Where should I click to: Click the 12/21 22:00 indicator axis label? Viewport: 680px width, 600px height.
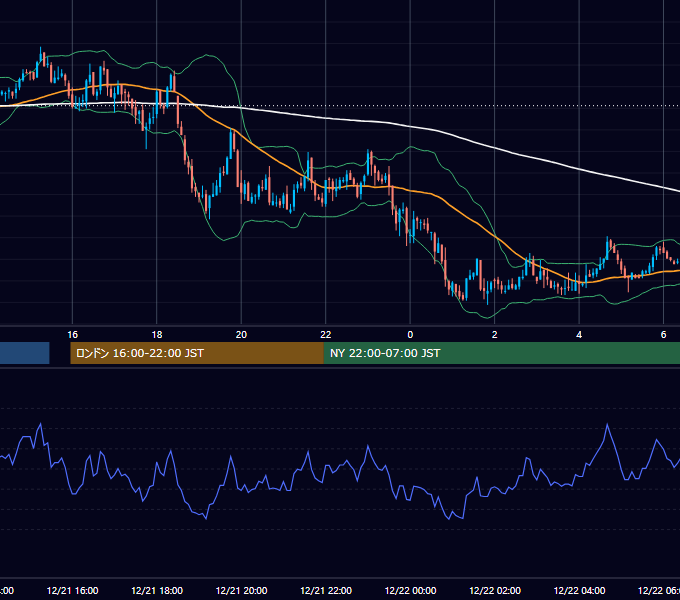[x=326, y=590]
